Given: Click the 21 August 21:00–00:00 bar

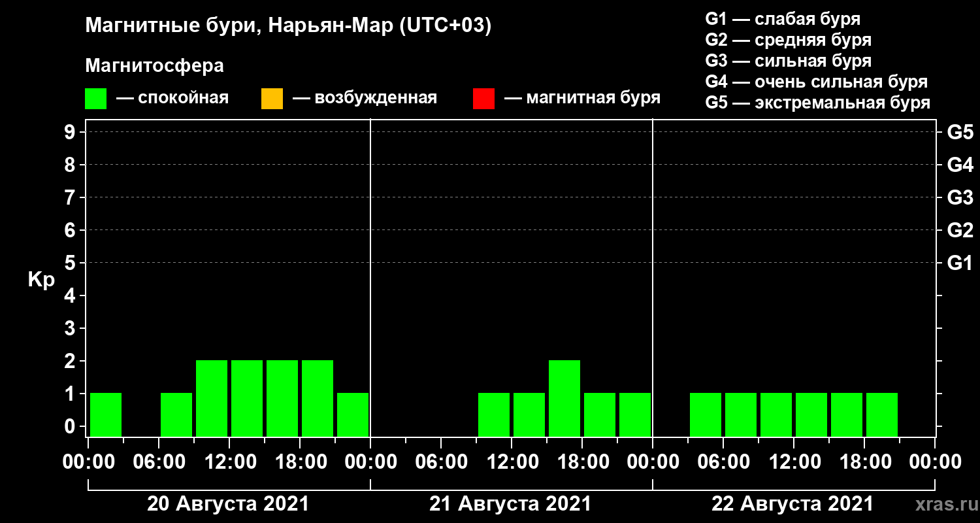Looking at the screenshot, I should [635, 414].
